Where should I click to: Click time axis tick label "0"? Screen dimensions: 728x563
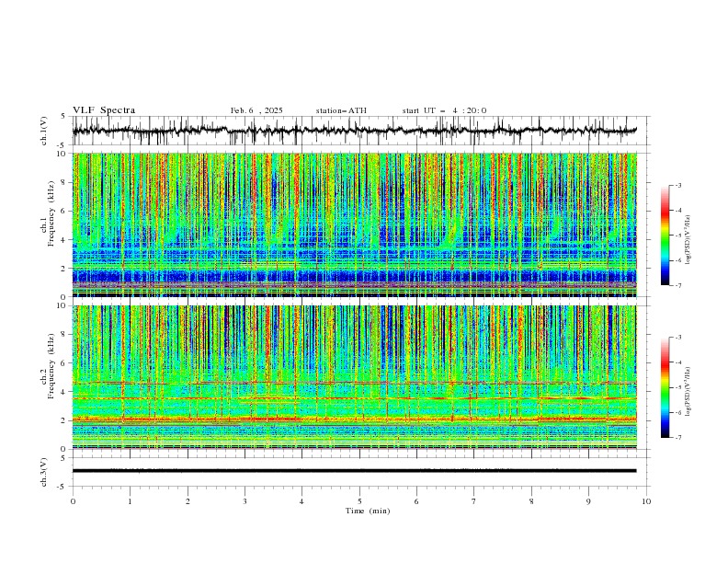point(73,501)
